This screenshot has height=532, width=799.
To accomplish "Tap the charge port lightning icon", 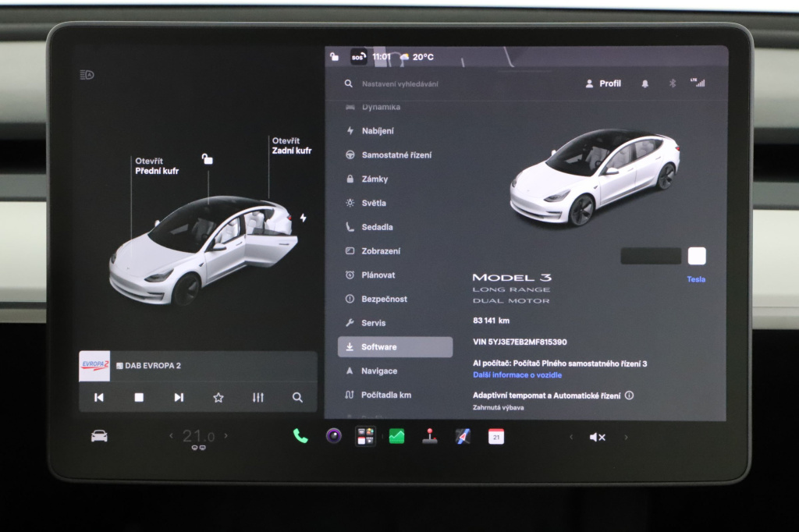I will (x=304, y=218).
